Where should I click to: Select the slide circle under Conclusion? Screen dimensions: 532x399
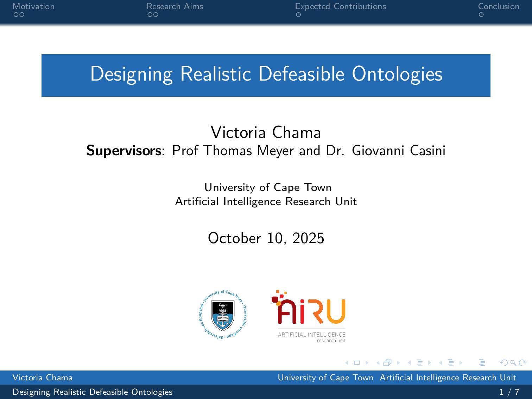481,15
